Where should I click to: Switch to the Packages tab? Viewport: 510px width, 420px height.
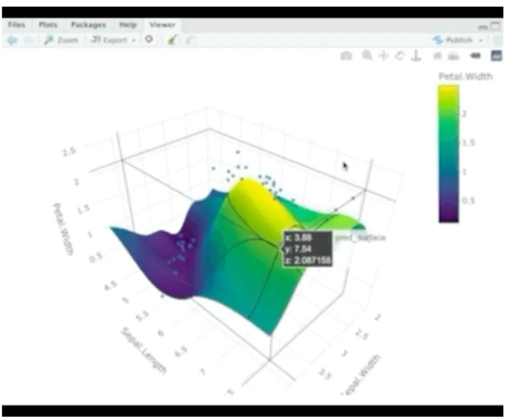(x=88, y=25)
